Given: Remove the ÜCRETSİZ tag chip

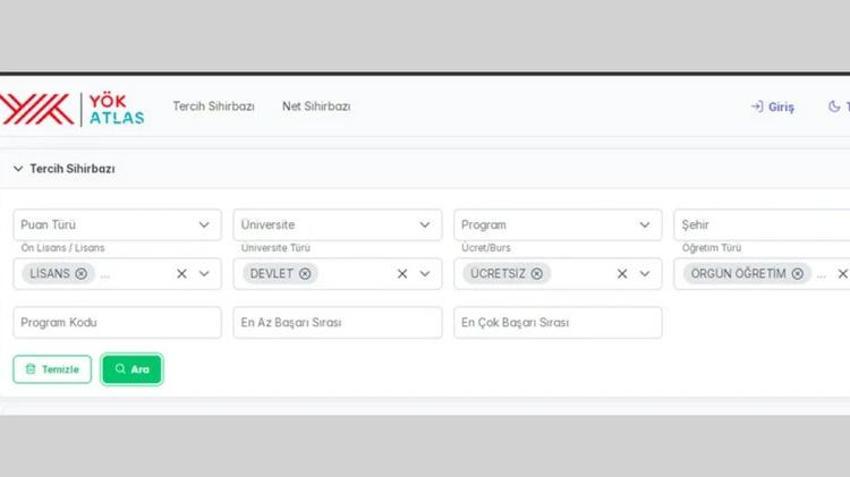Looking at the screenshot, I should click(x=537, y=274).
